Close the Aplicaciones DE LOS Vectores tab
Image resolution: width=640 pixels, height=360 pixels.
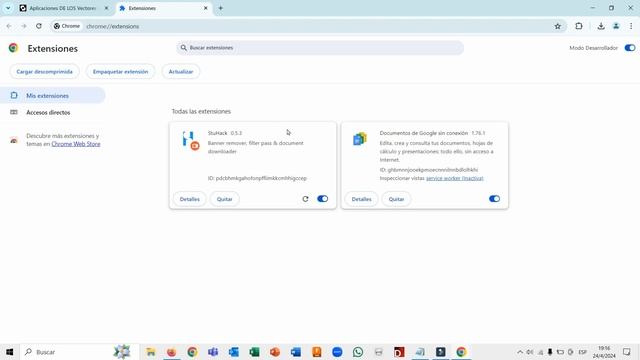click(x=107, y=8)
